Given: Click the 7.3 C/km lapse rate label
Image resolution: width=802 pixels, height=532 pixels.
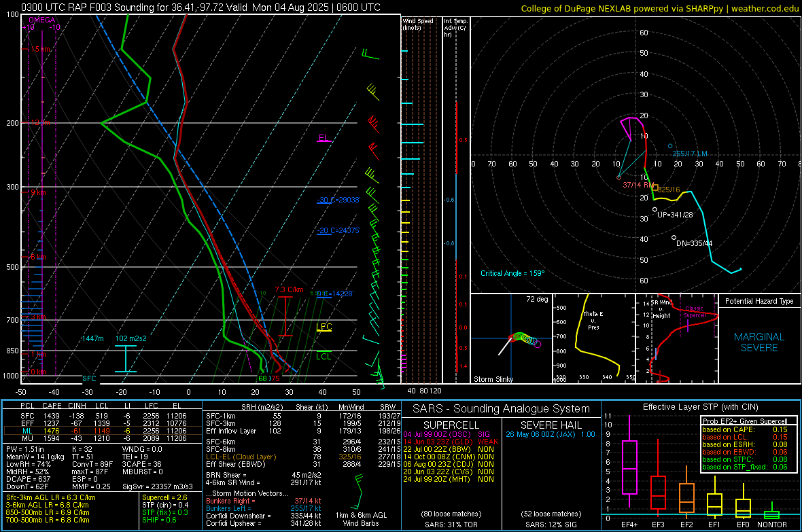Looking at the screenshot, I should pyautogui.click(x=289, y=289).
